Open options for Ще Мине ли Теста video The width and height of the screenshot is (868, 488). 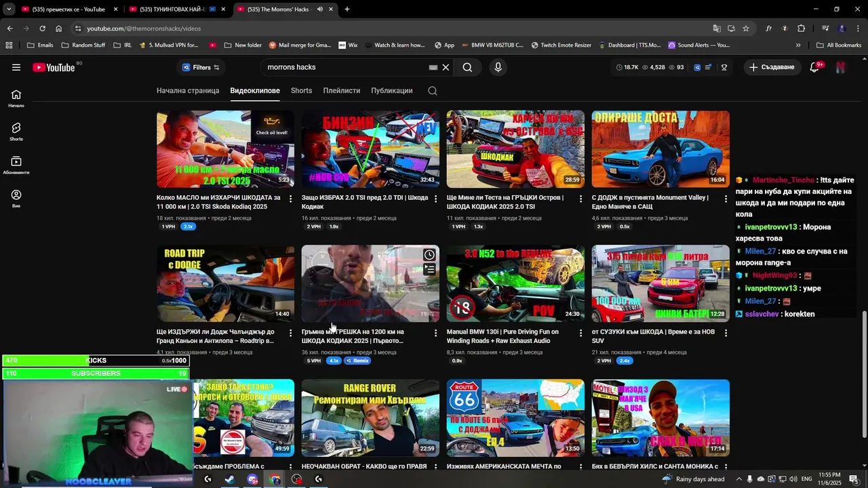[581, 199]
